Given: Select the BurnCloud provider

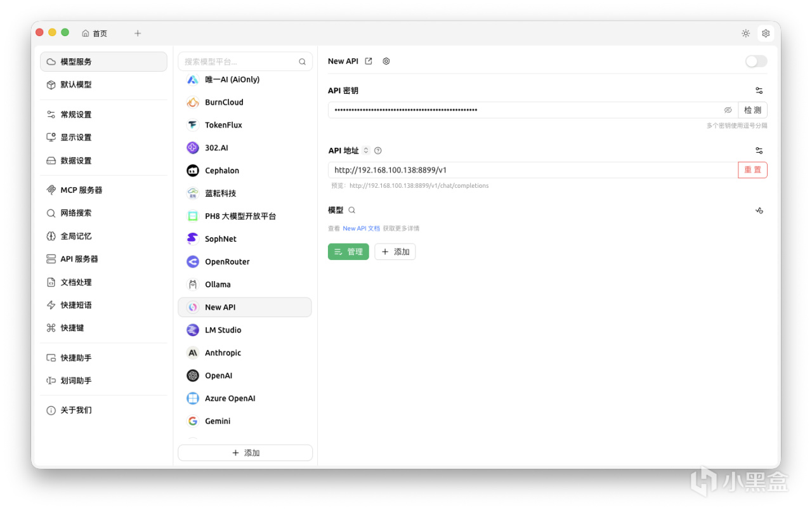Looking at the screenshot, I should [245, 102].
